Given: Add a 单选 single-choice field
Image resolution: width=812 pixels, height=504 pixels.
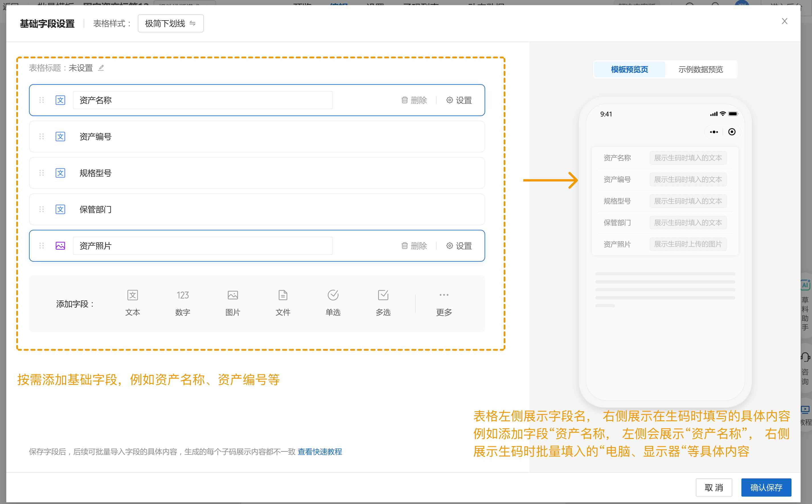Looking at the screenshot, I should coord(333,303).
